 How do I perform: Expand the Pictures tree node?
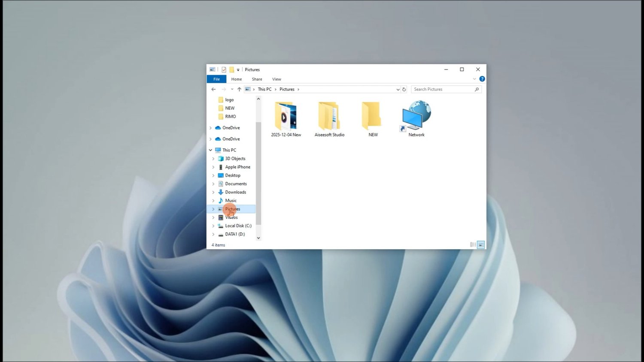coord(213,209)
